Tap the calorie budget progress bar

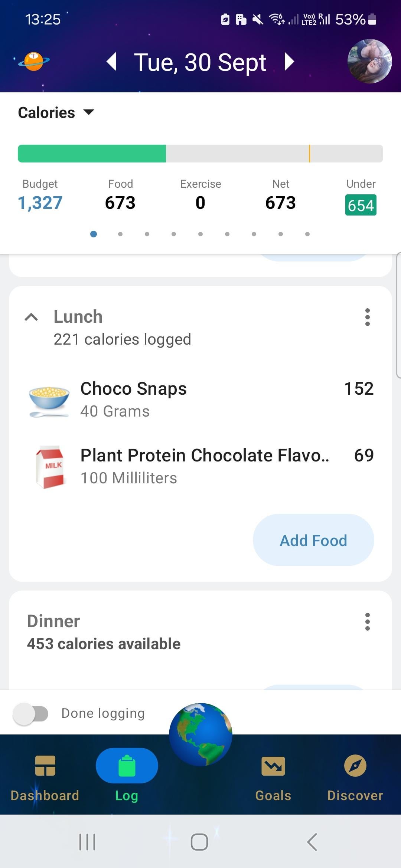[200, 154]
